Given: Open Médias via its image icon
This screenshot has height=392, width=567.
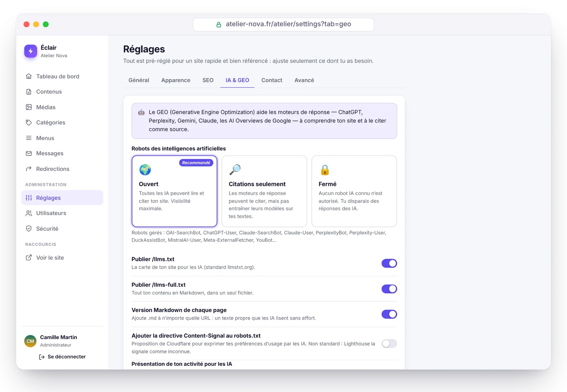Looking at the screenshot, I should pyautogui.click(x=29, y=107).
